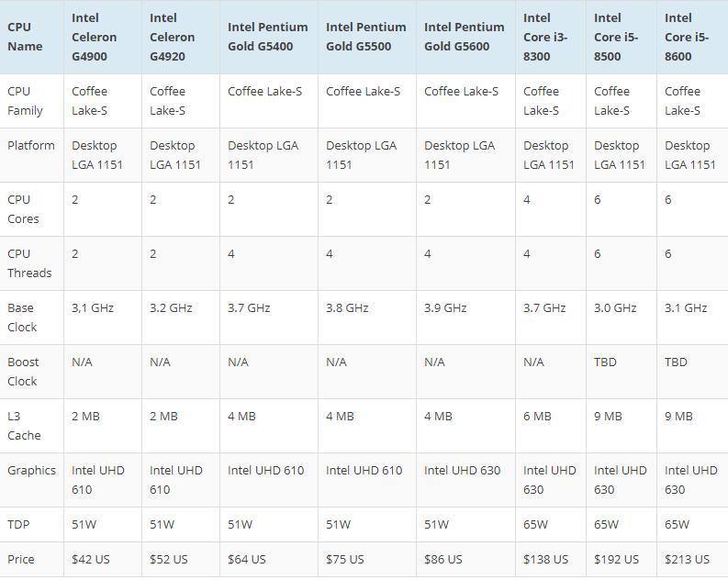Select the $42 US price cell
The height and width of the screenshot is (580, 728).
click(x=91, y=560)
